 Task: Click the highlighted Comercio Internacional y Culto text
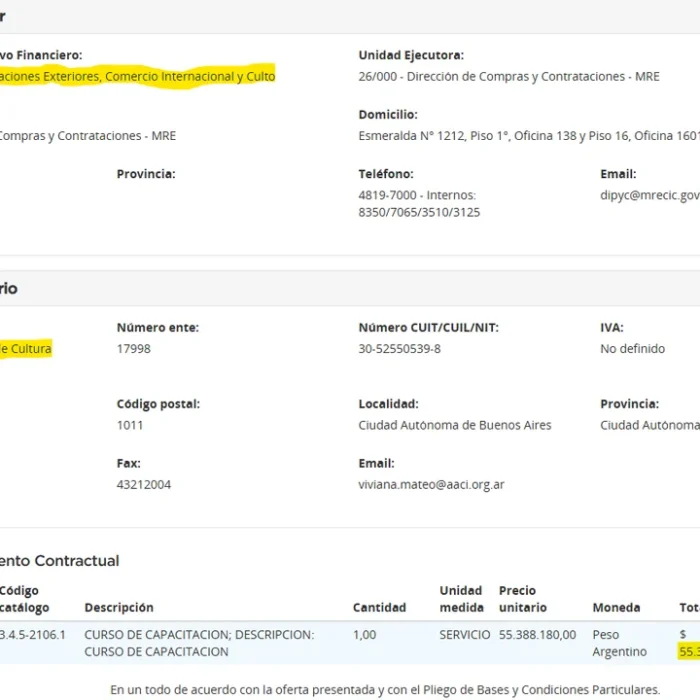(190, 76)
